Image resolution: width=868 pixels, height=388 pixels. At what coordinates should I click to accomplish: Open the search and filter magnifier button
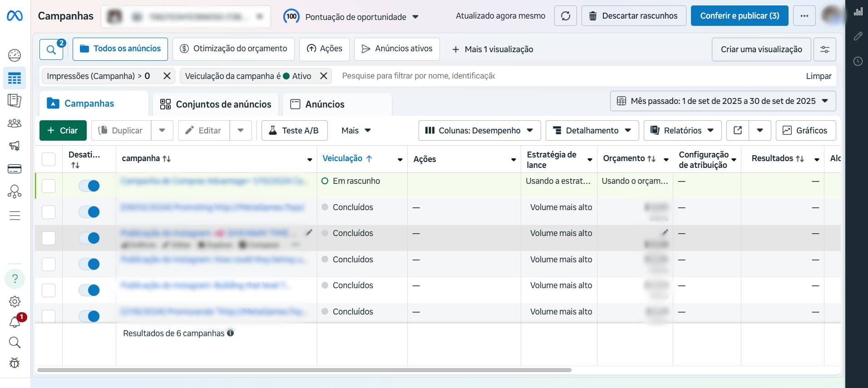(51, 49)
